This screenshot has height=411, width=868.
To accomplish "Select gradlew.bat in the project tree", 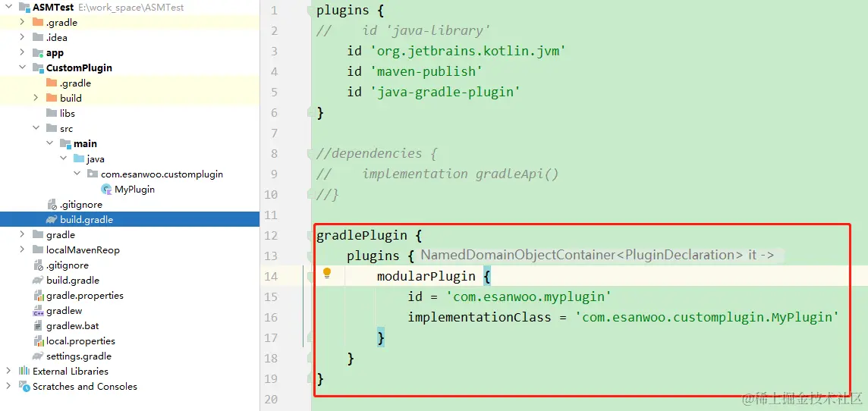I will (73, 326).
